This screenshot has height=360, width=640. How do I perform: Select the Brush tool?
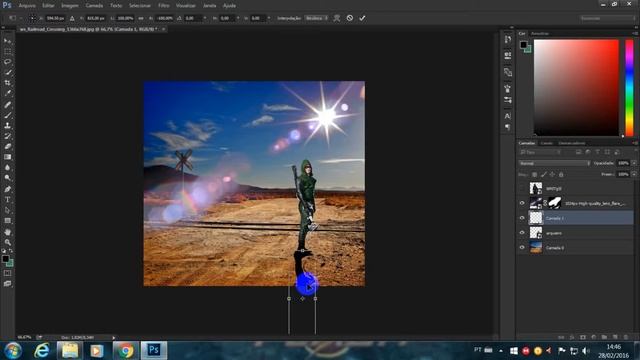pyautogui.click(x=7, y=115)
